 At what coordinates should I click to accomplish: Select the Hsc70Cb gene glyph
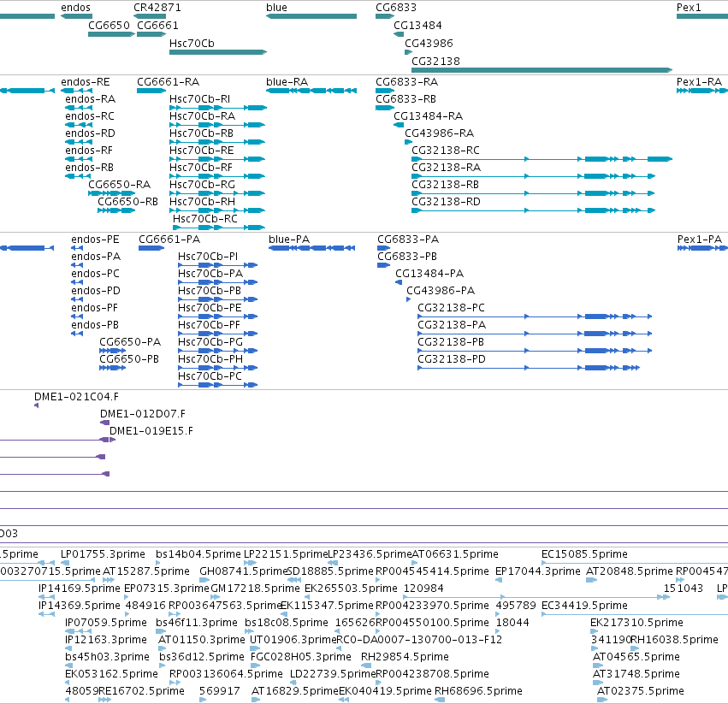pyautogui.click(x=218, y=52)
